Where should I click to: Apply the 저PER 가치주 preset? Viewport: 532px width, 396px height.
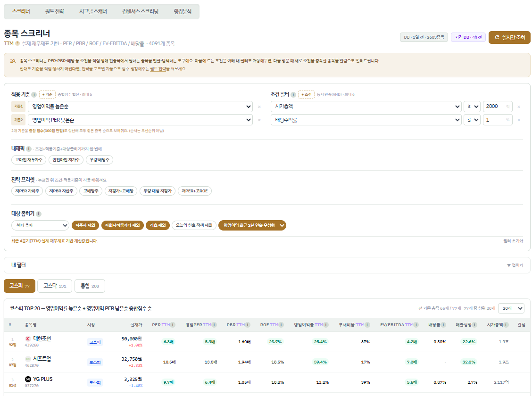(27, 191)
